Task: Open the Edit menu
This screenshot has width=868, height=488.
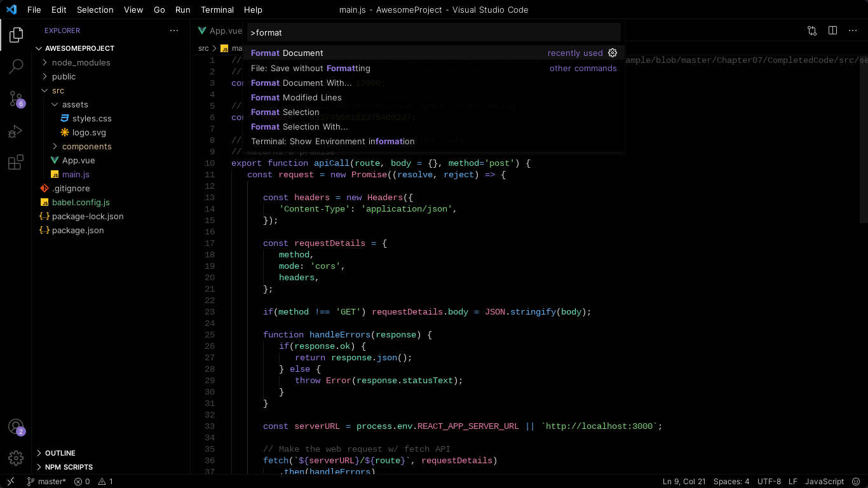Action: point(58,10)
